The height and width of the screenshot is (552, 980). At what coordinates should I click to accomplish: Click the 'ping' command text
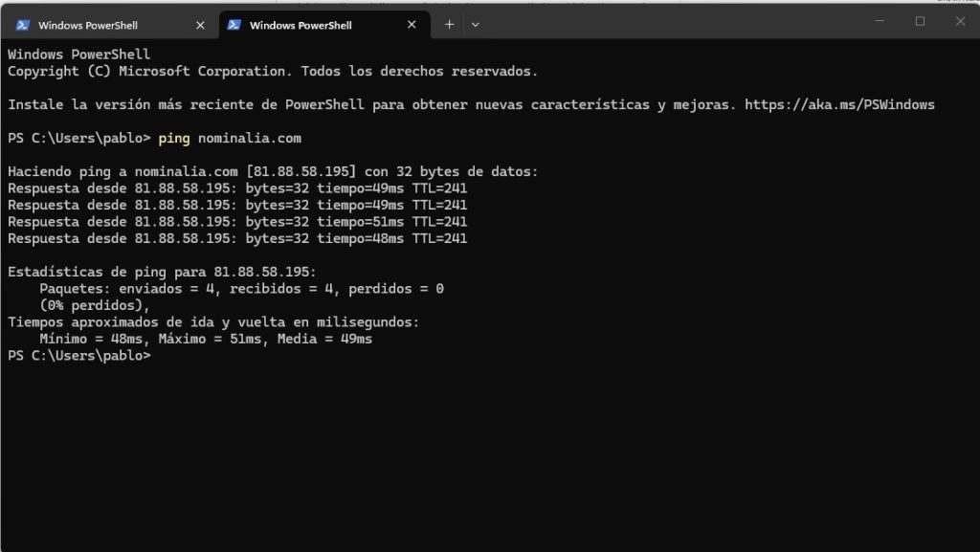(x=174, y=138)
